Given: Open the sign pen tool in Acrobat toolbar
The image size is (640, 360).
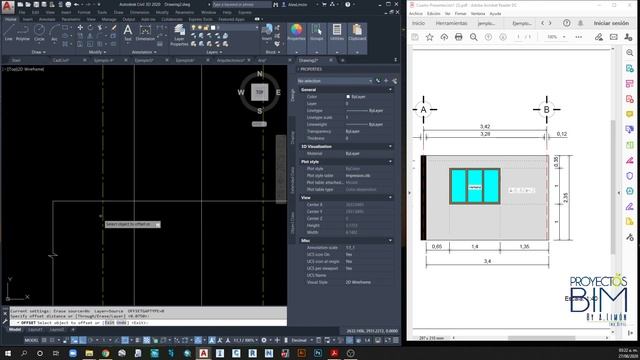Looking at the screenshot, I should tap(599, 37).
